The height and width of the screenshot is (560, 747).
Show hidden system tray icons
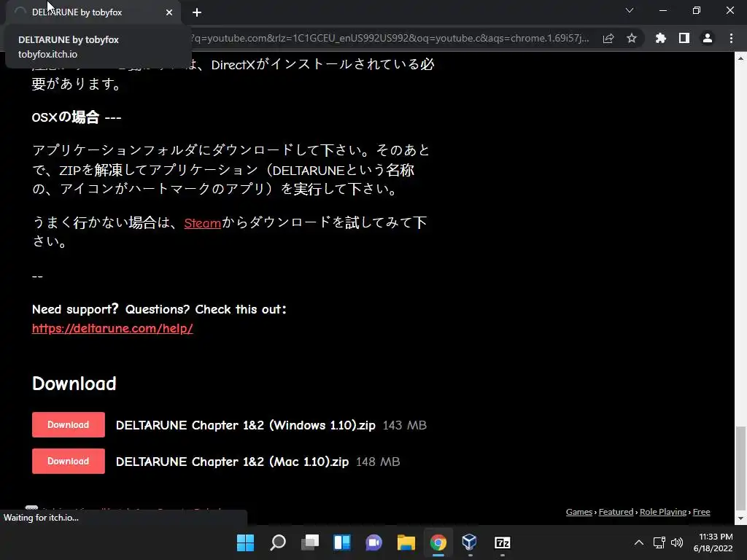(x=639, y=542)
